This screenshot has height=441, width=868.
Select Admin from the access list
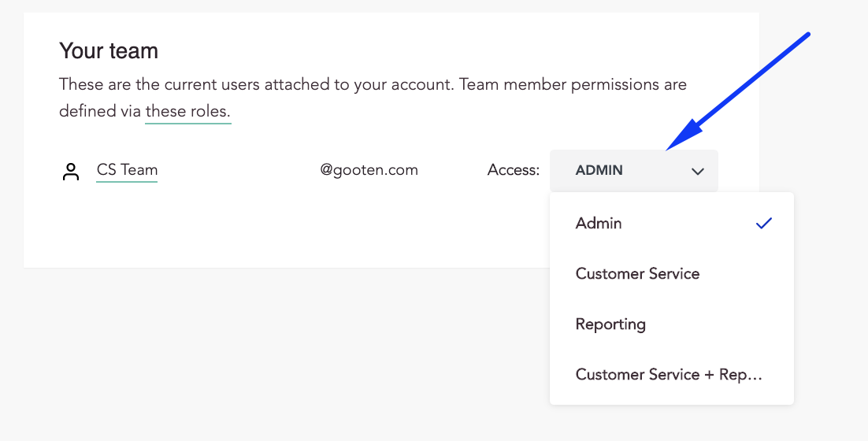tap(599, 224)
